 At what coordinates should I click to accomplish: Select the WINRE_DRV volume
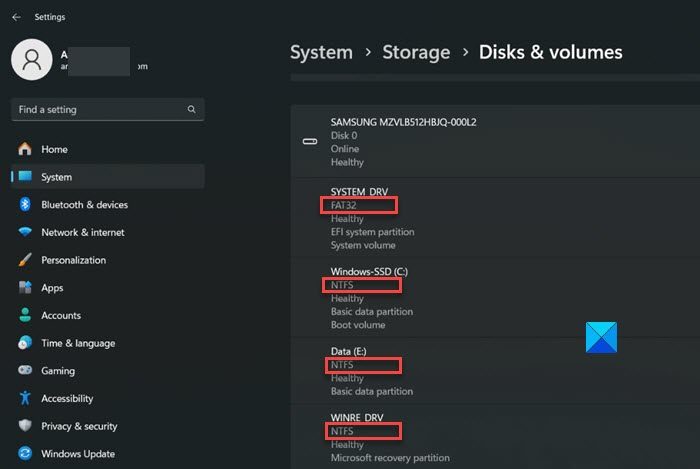(357, 418)
